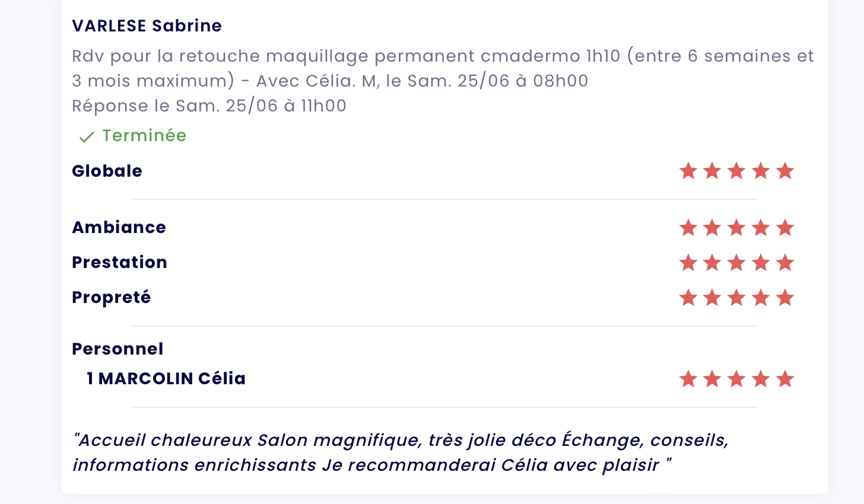Click the reviewer name VARLESE Sabrine
The width and height of the screenshot is (864, 504).
(147, 25)
